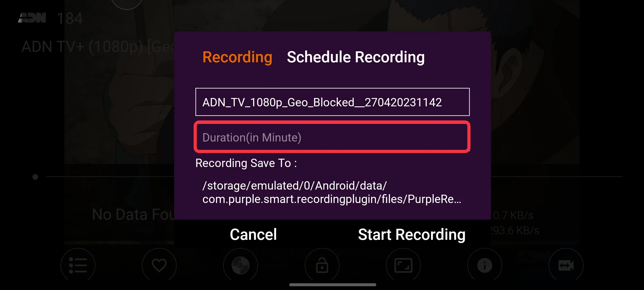
Task: Tap Start Recording button
Action: pyautogui.click(x=412, y=234)
